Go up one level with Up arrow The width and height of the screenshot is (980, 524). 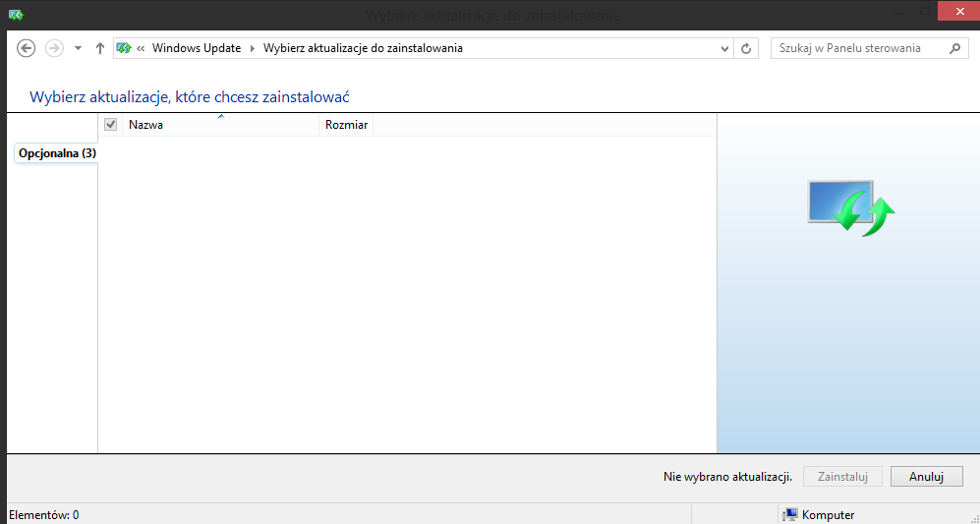(x=100, y=48)
